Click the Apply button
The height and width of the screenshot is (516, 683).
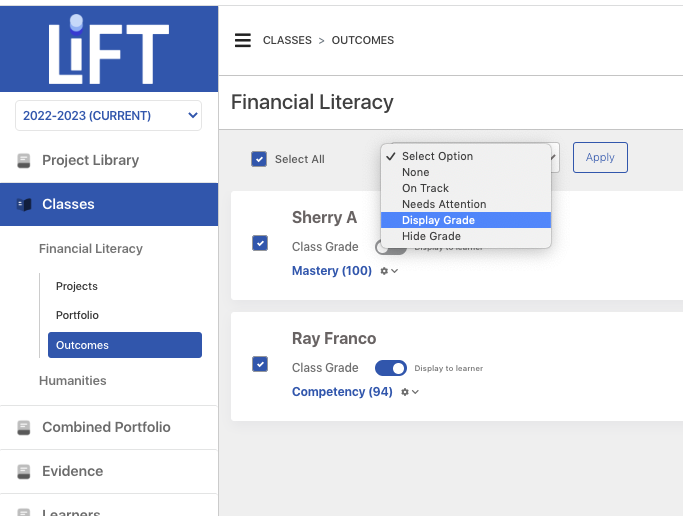tap(600, 157)
